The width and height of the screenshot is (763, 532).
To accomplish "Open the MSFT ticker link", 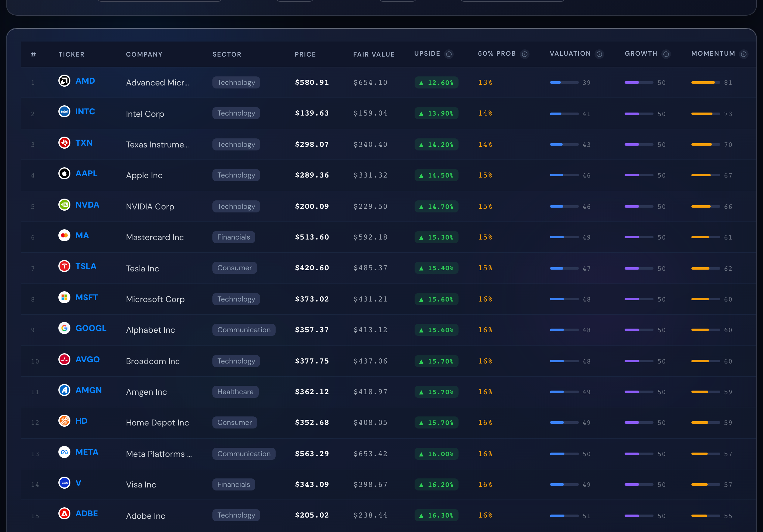I will click(87, 297).
